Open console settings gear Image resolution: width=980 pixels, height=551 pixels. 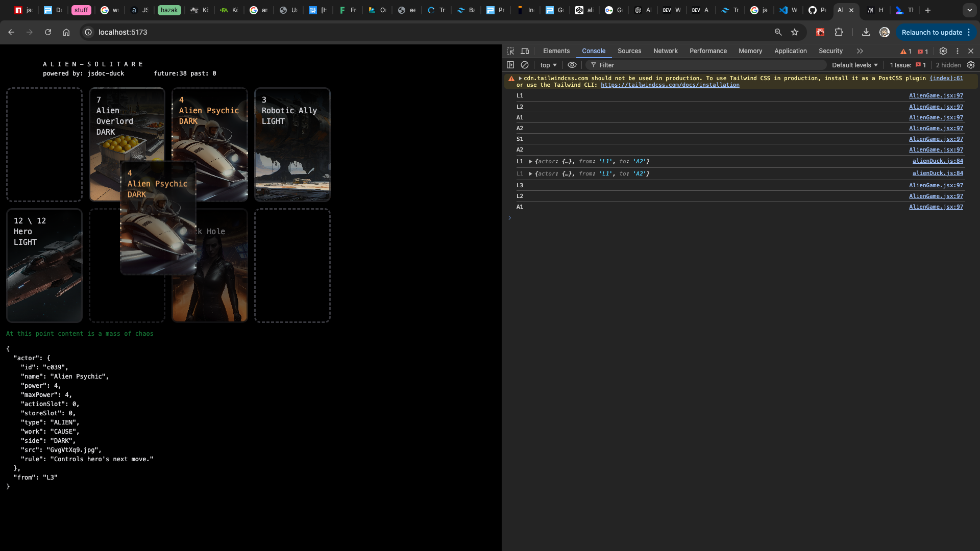(971, 65)
